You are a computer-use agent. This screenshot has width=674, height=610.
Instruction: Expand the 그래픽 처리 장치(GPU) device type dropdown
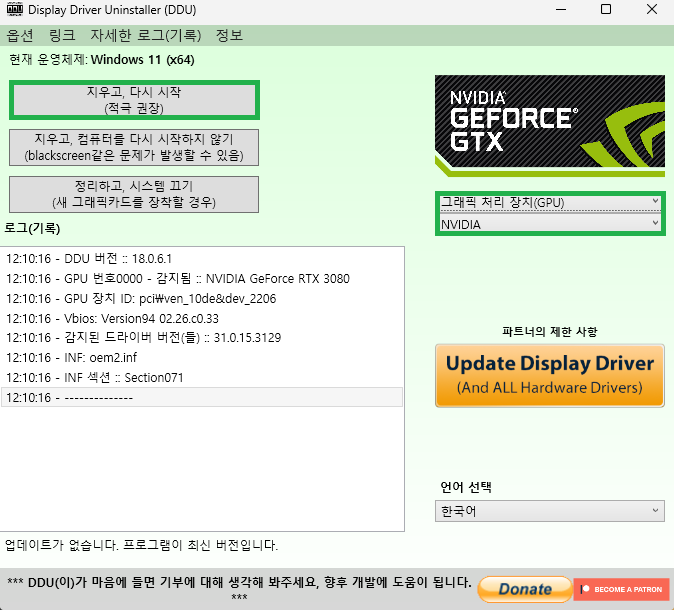[550, 202]
